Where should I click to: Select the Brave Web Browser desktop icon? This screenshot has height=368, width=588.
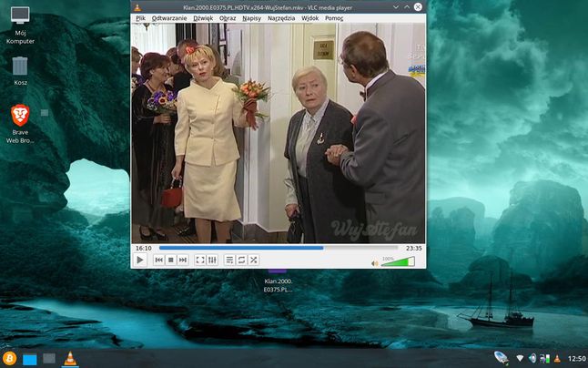coord(20,124)
